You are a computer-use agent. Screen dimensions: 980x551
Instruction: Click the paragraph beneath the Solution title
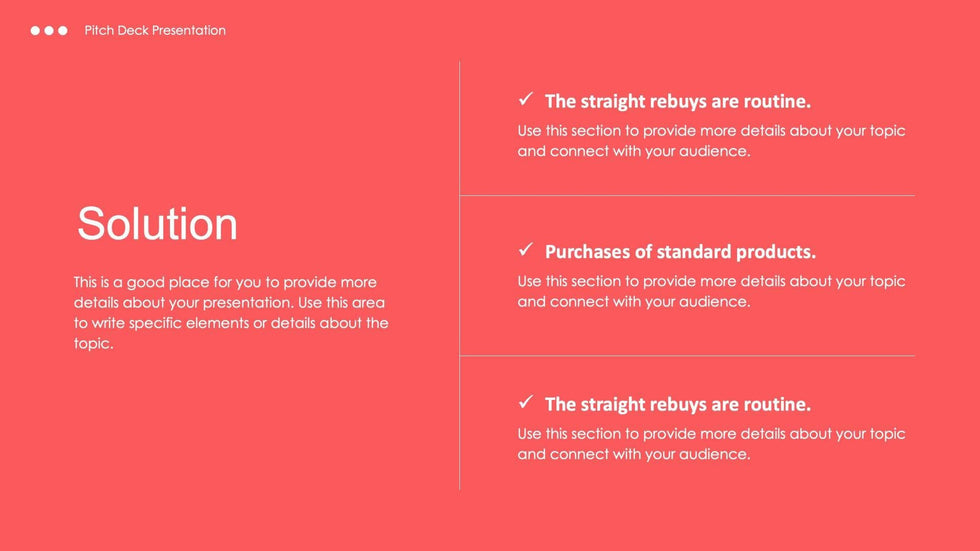click(230, 313)
